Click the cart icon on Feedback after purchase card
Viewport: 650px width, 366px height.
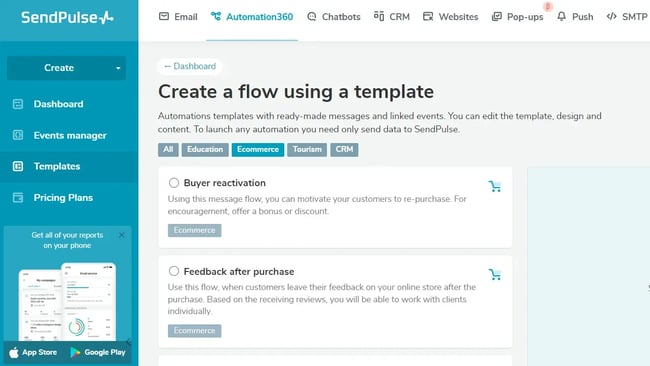click(495, 274)
